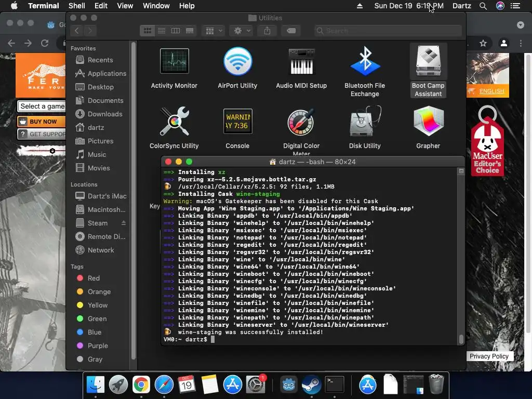Click Finder search field
532x399 pixels.
pyautogui.click(x=388, y=31)
